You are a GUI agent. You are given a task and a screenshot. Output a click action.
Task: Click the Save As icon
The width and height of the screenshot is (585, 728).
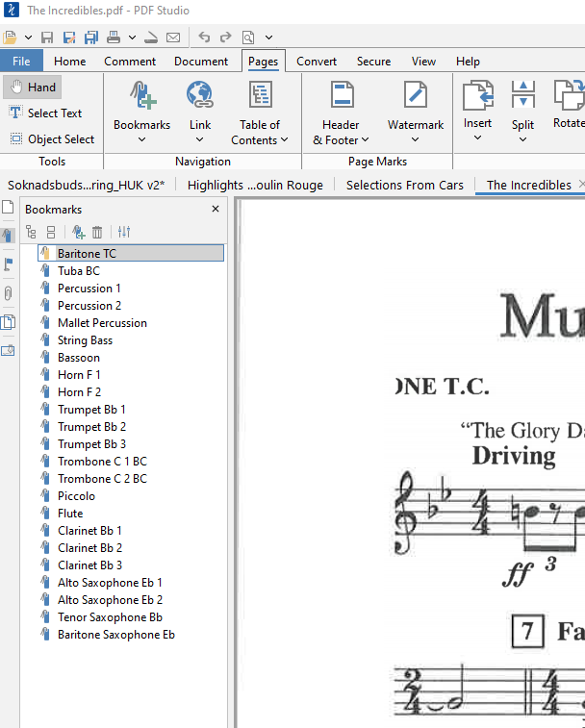click(x=69, y=38)
